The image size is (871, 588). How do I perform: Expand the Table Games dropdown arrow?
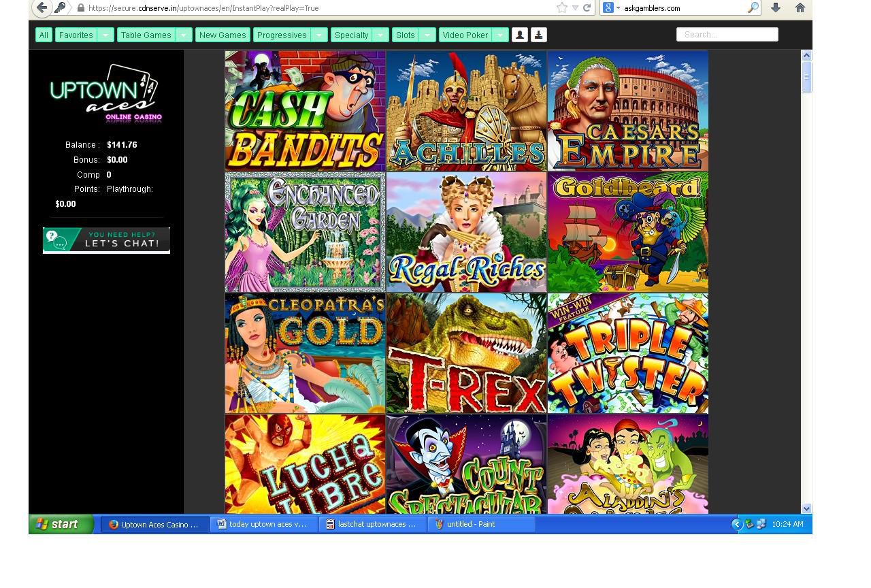point(184,35)
